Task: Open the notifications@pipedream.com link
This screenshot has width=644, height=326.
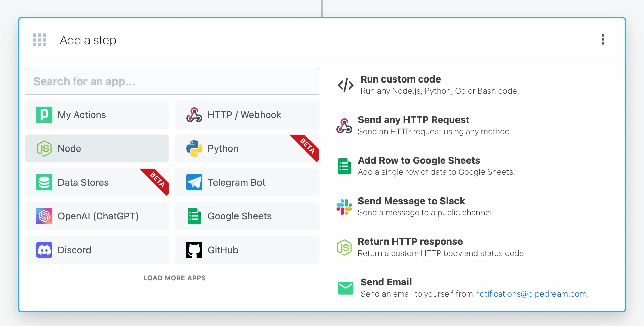Action: pyautogui.click(x=531, y=294)
